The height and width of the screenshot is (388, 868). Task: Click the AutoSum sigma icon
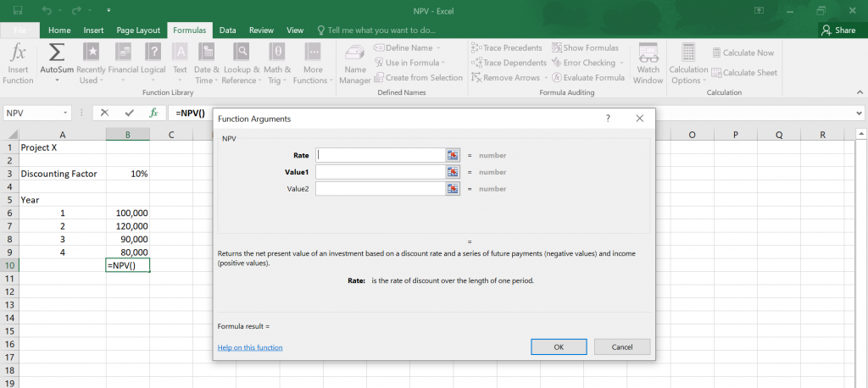(57, 53)
